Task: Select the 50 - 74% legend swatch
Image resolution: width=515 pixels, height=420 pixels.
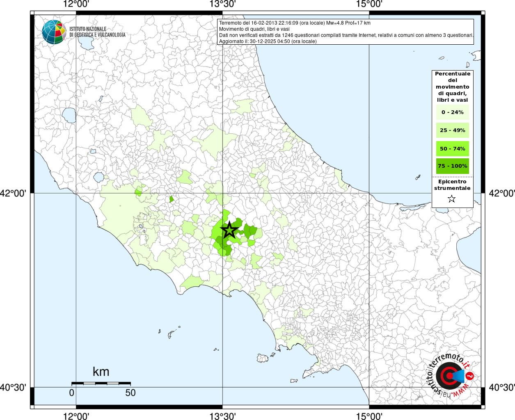Action: (453, 148)
